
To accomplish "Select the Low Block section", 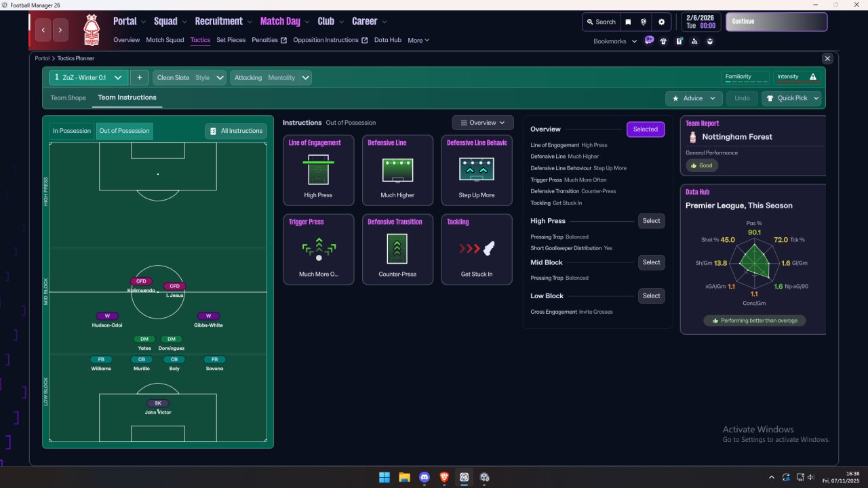I will [x=652, y=296].
